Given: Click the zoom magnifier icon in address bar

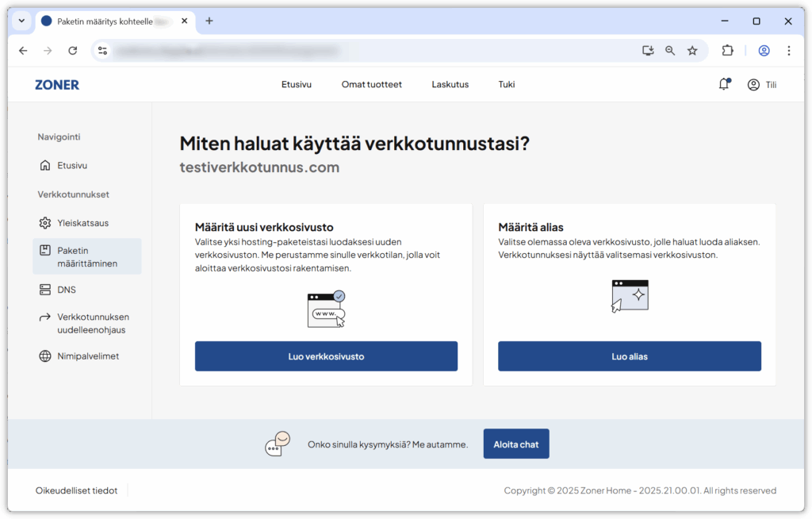Looking at the screenshot, I should point(670,50).
